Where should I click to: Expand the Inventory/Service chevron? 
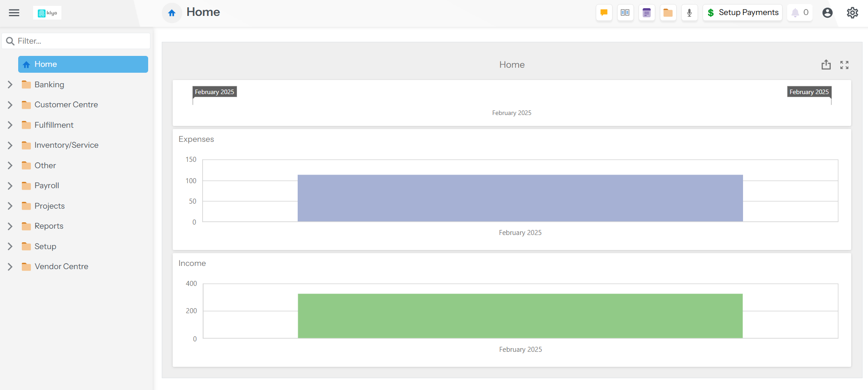coord(10,145)
